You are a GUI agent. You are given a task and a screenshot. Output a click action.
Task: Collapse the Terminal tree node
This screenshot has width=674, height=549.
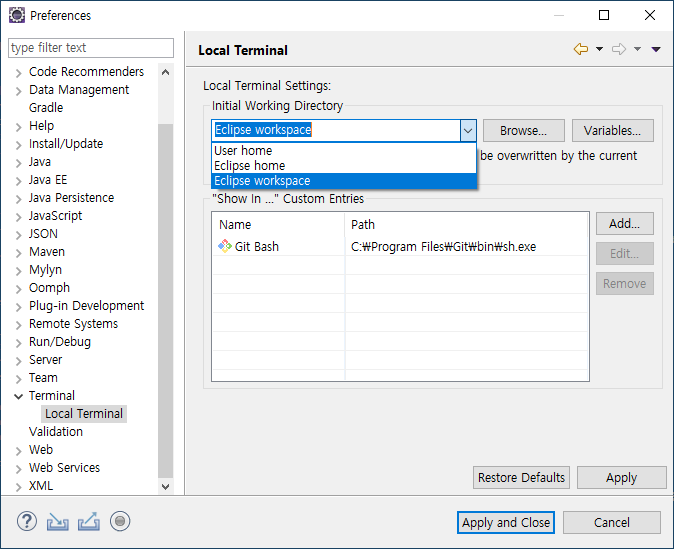(x=18, y=396)
